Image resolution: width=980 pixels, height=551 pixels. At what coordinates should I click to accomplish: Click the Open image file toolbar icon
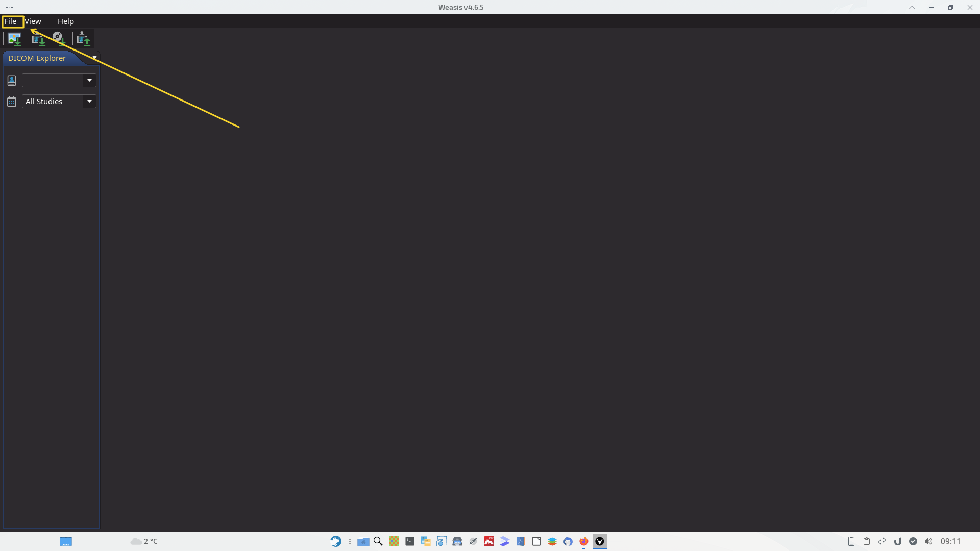pos(14,39)
